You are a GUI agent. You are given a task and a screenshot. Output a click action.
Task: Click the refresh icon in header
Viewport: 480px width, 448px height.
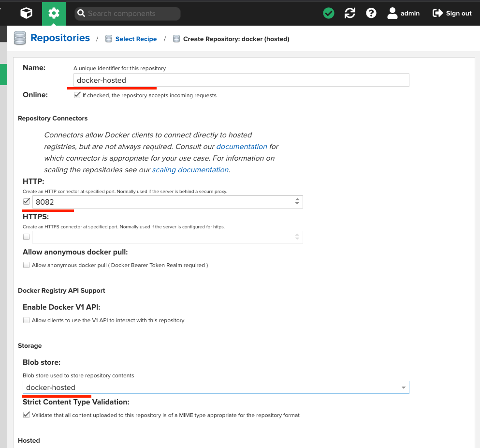pos(350,14)
